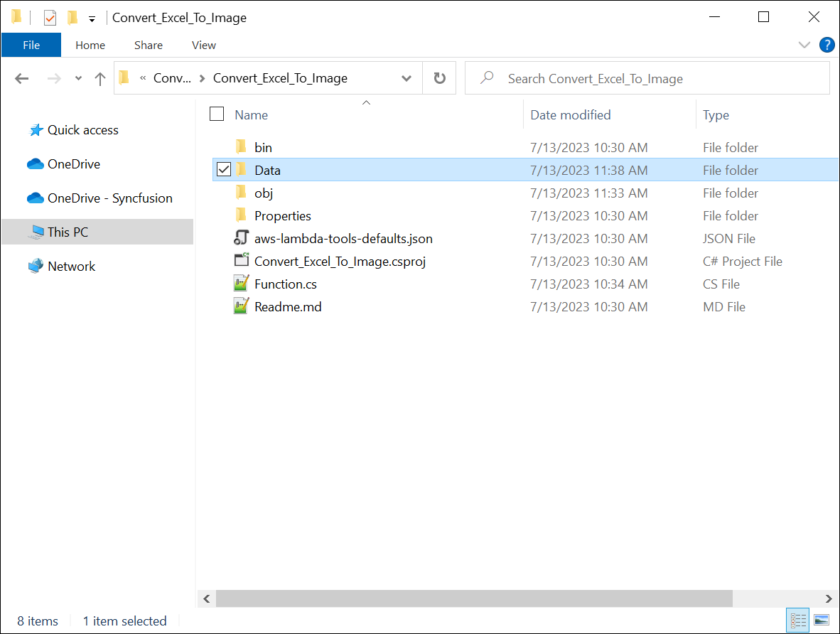Open OneDrive - Syncfusion in the sidebar

point(109,198)
